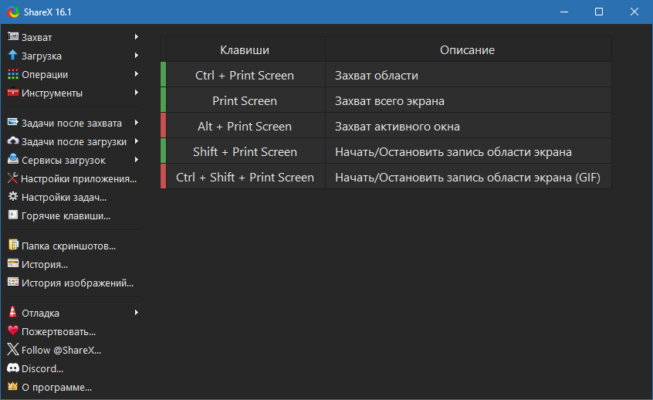The width and height of the screenshot is (653, 400).
Task: Click Пожертвовать... donate link
Action: [x=73, y=332]
